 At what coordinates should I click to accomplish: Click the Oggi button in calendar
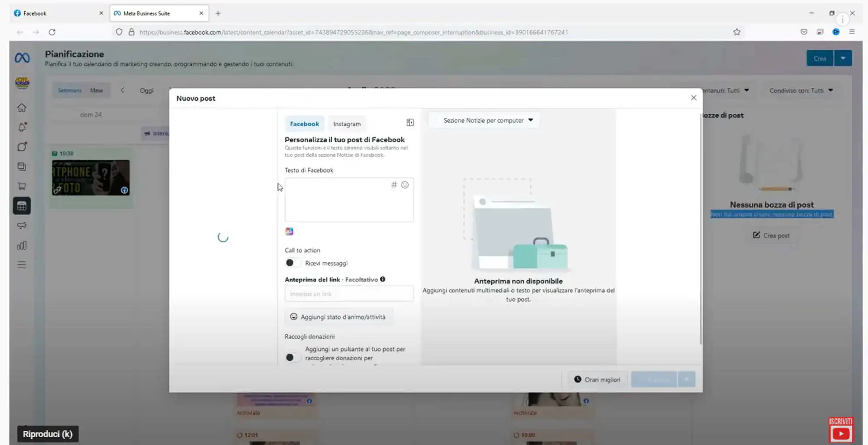[x=146, y=90]
